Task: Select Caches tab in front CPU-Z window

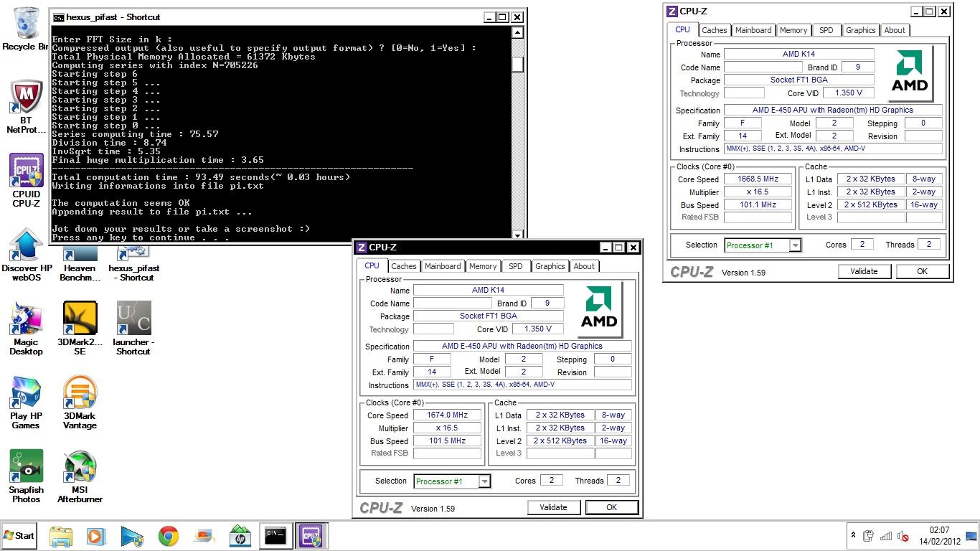Action: [x=404, y=266]
